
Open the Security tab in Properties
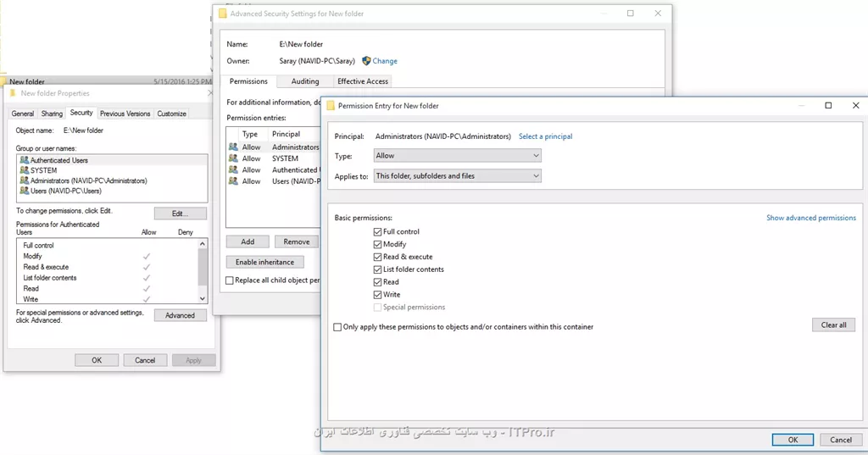(x=81, y=113)
